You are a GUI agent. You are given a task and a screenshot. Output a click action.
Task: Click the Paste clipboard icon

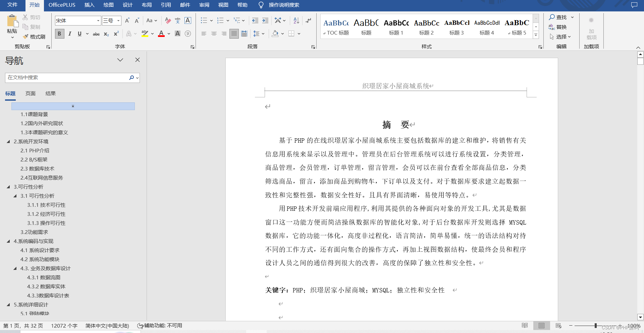click(x=12, y=21)
